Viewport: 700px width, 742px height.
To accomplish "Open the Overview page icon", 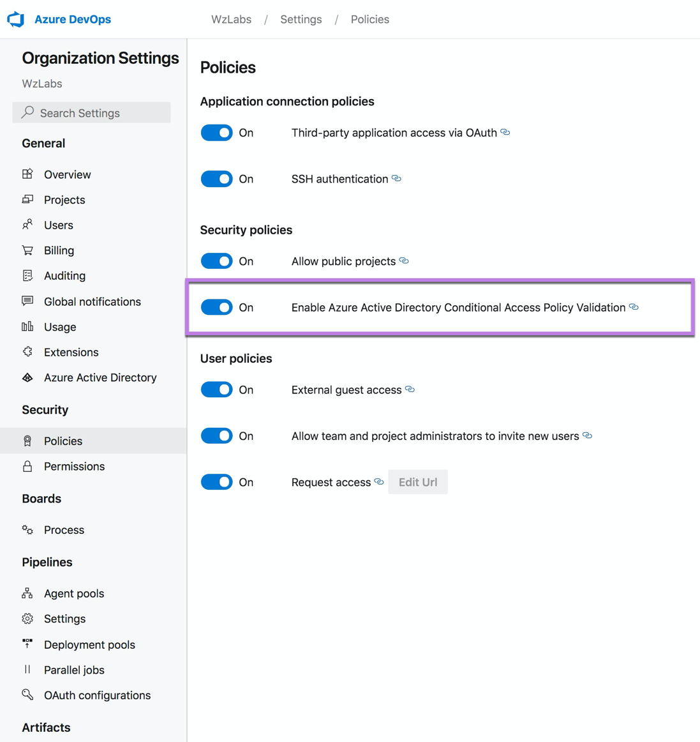I will (x=27, y=174).
